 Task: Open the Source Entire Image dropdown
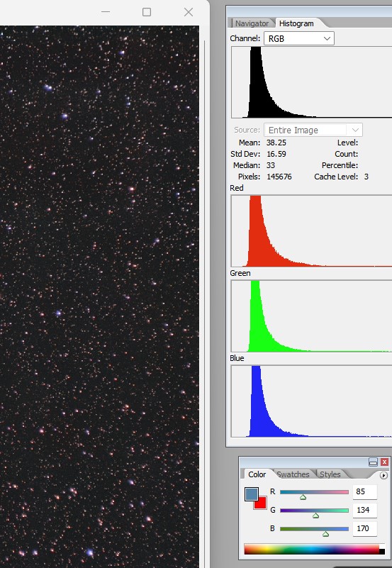313,130
